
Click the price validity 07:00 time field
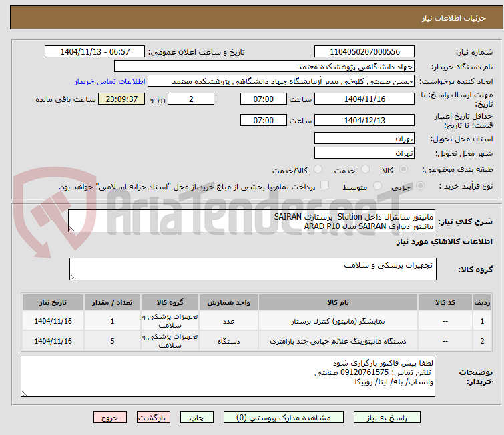pos(263,120)
